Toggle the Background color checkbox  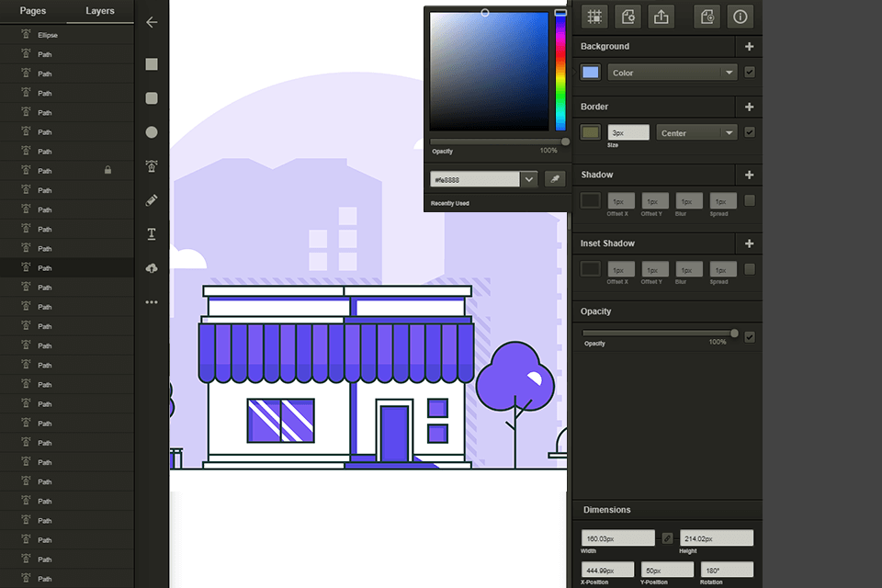pos(750,72)
